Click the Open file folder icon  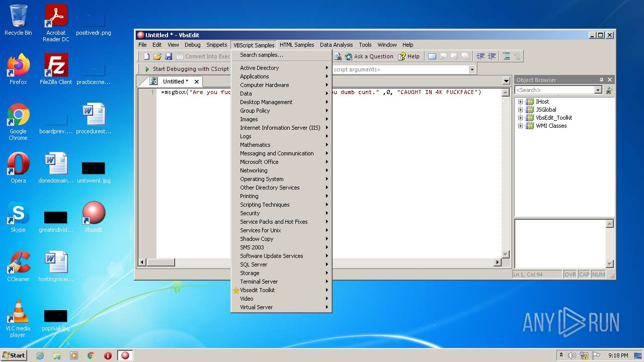point(157,56)
